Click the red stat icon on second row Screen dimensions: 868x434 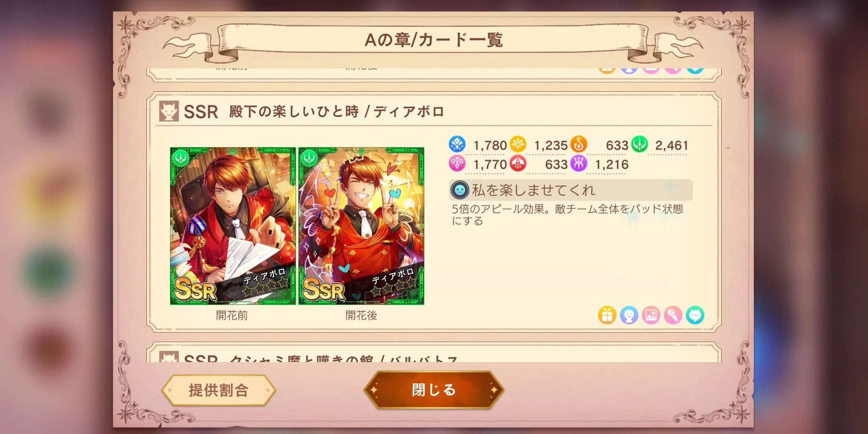(518, 164)
